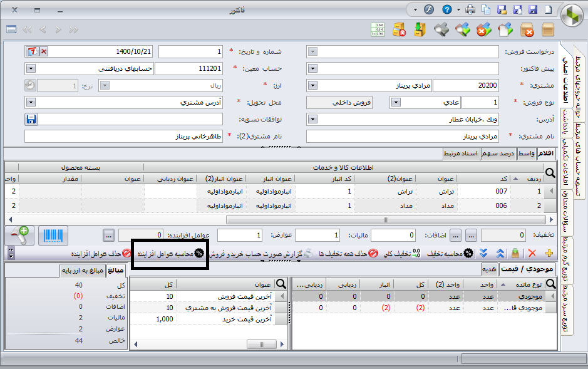Click the red X delete row icon
This screenshot has height=369, width=588.
(x=532, y=253)
